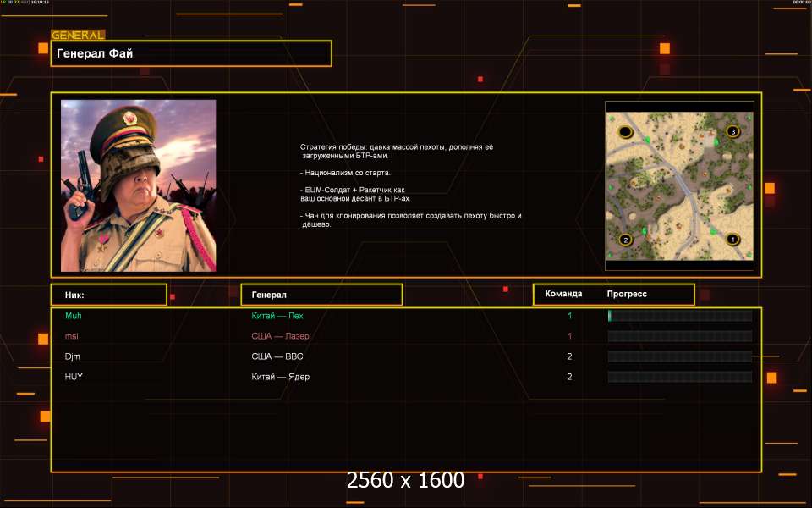Choose player Djm's nickname
Image resolution: width=812 pixels, height=508 pixels.
click(73, 356)
